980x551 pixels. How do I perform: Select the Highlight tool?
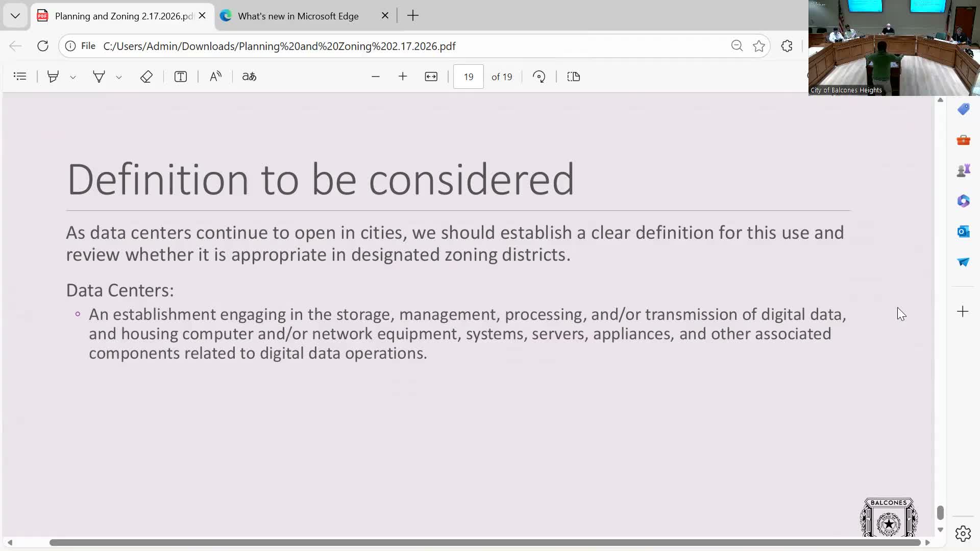(53, 77)
